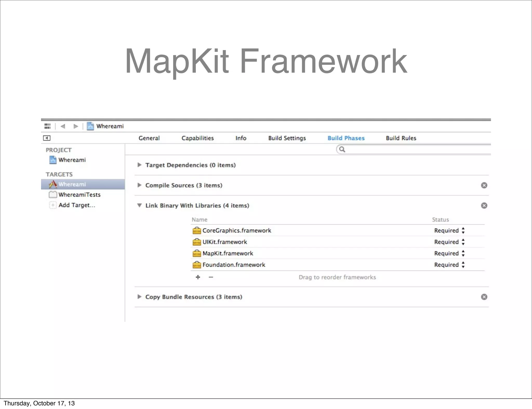Select CoreGraphics.framework row
Screen dimensions: 532x409
click(x=337, y=230)
